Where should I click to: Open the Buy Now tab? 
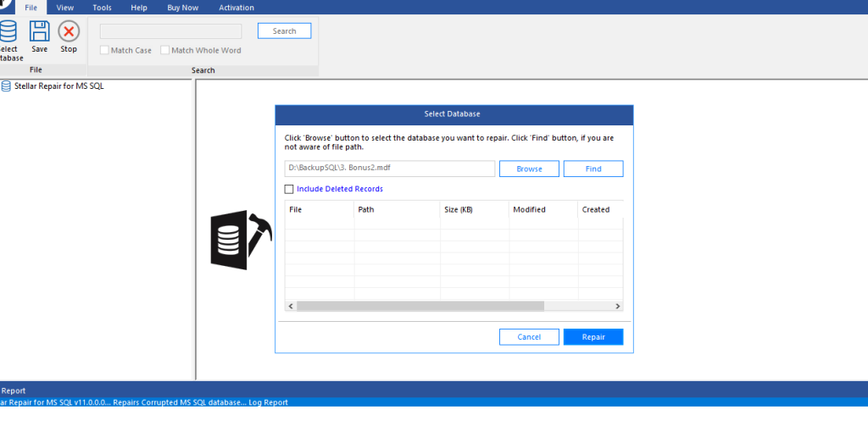(x=183, y=8)
